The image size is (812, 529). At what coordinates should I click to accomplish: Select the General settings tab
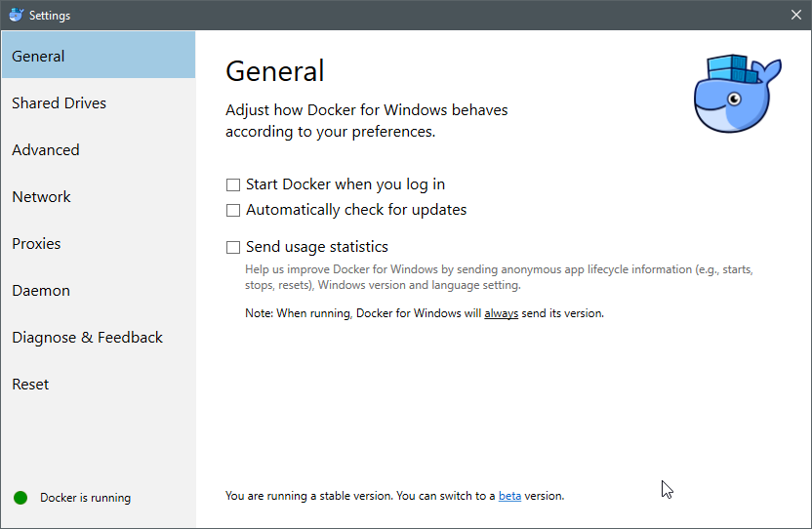99,55
